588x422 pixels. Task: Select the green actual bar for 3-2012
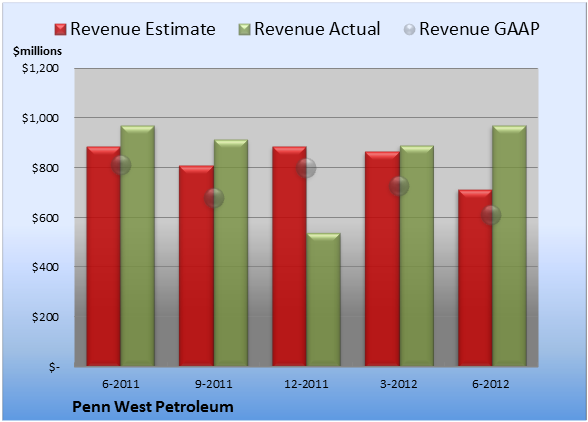[417, 256]
